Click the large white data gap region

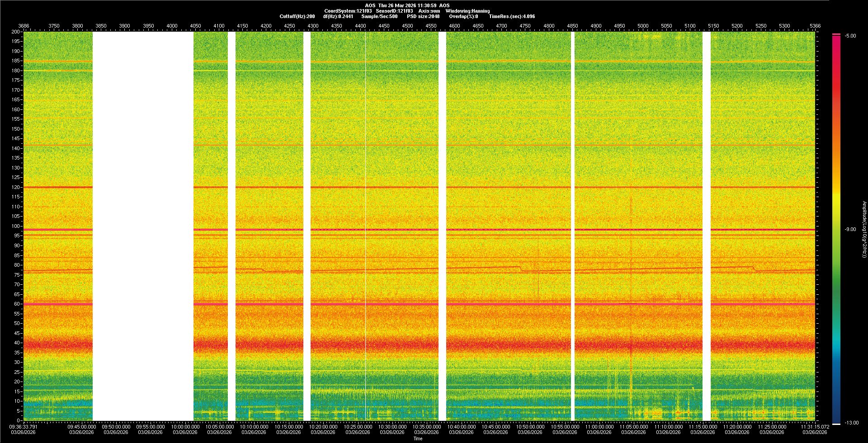click(x=143, y=226)
